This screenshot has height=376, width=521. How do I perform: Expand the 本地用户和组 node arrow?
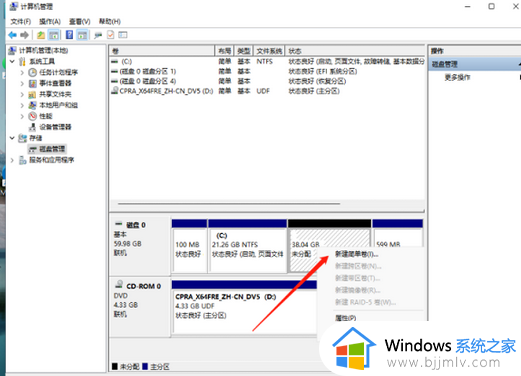(x=22, y=105)
